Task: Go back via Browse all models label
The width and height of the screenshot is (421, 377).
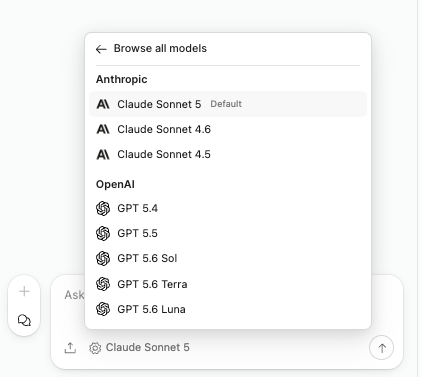Action: [x=160, y=48]
